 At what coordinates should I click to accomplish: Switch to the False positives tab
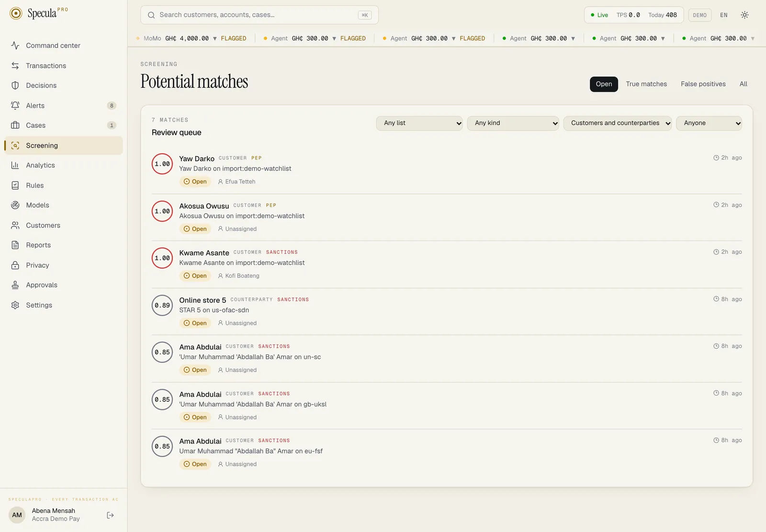[703, 84]
